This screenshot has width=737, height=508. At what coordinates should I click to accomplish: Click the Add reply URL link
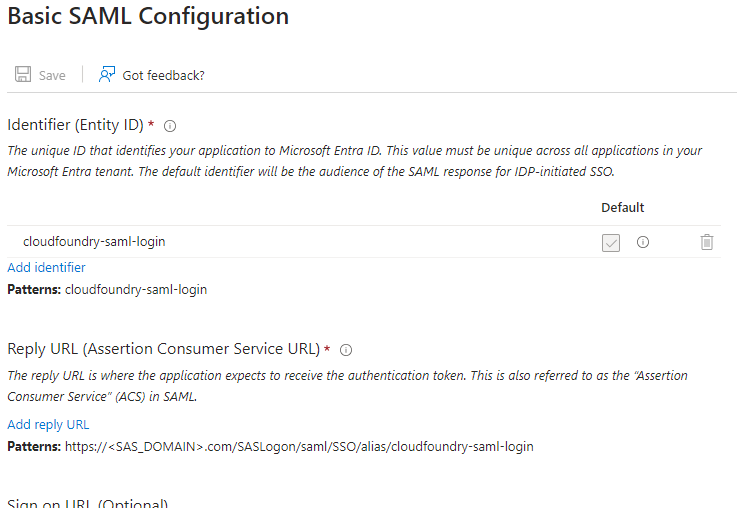[x=48, y=424]
